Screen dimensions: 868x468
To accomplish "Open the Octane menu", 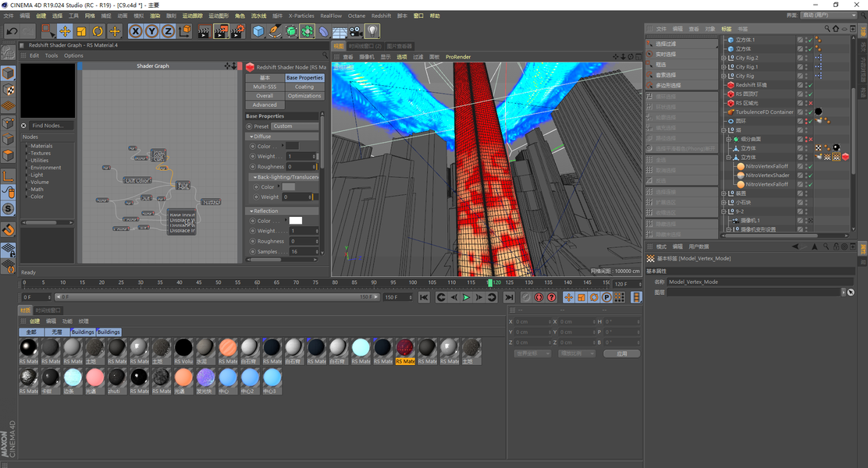I will point(357,16).
